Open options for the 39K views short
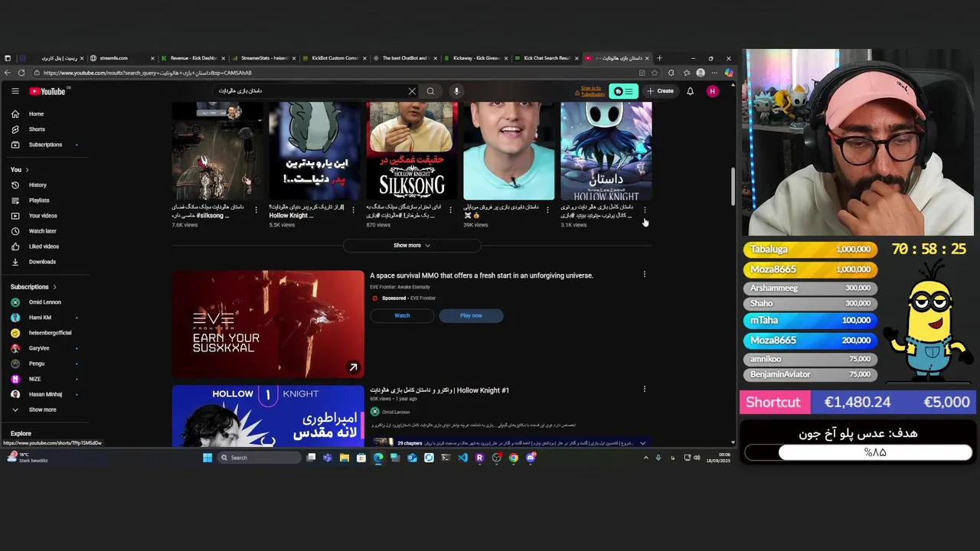This screenshot has width=980, height=551. (547, 210)
